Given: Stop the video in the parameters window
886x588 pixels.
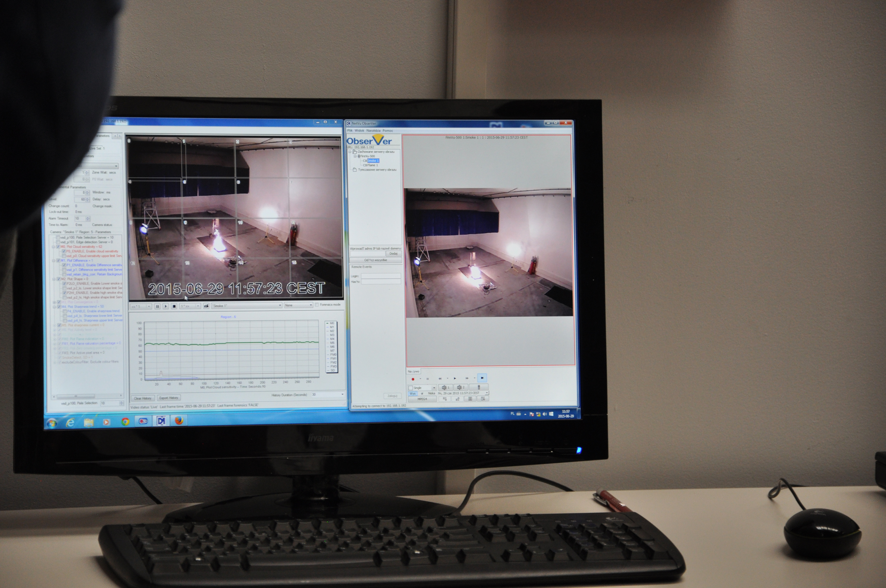Looking at the screenshot, I should (174, 306).
